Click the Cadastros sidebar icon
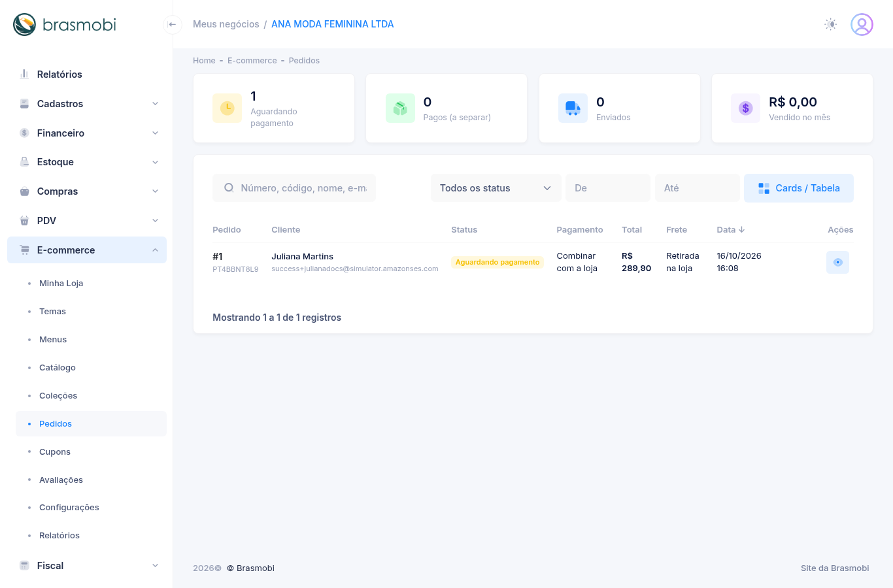Viewport: 893px width, 588px height. 24,103
